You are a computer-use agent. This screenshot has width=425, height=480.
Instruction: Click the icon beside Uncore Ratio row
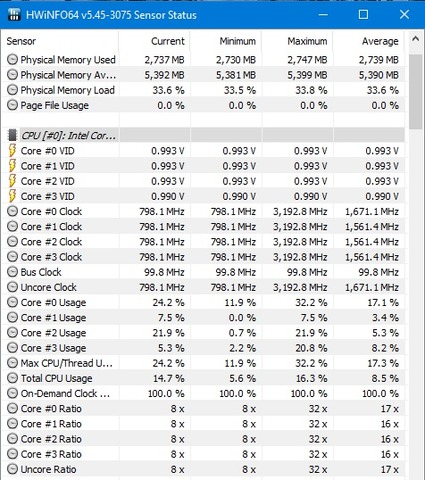12,469
